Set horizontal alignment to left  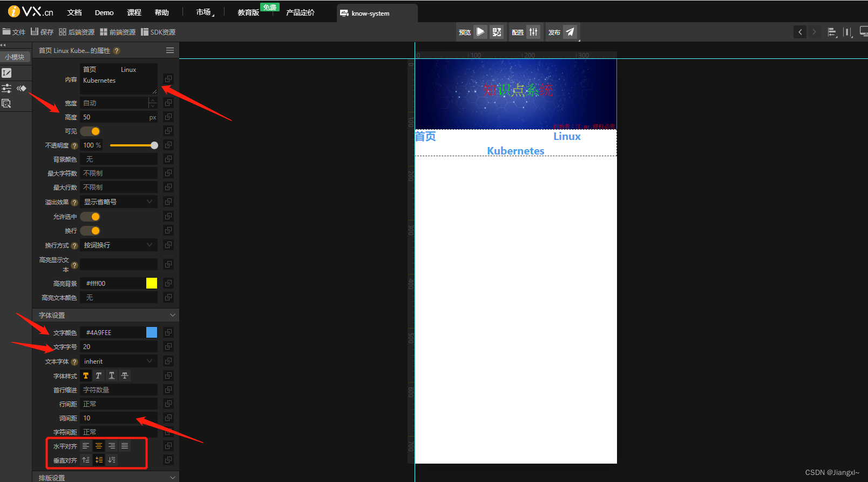click(86, 446)
